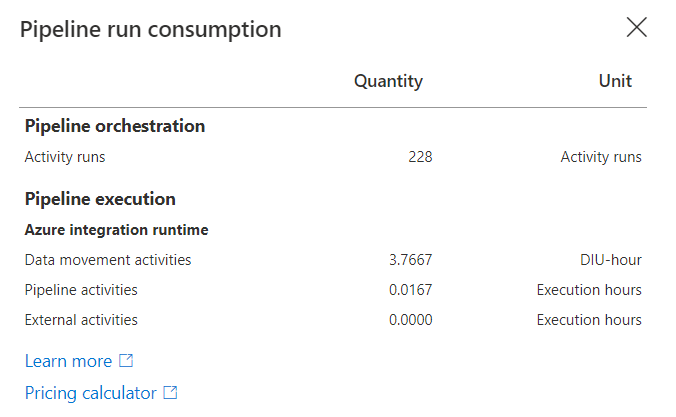Close the Pipeline run consumption dialog
Viewport: 676px width, 417px height.
(x=636, y=28)
